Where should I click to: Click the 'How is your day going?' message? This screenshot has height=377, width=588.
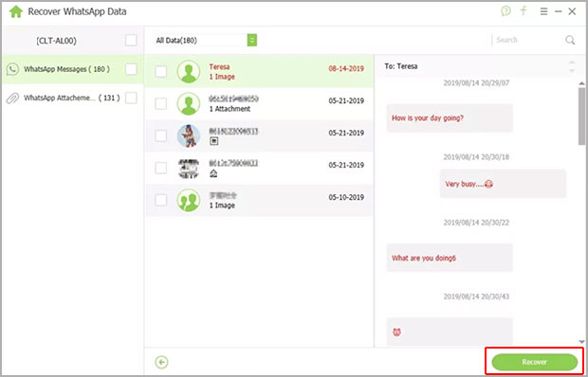click(x=450, y=117)
